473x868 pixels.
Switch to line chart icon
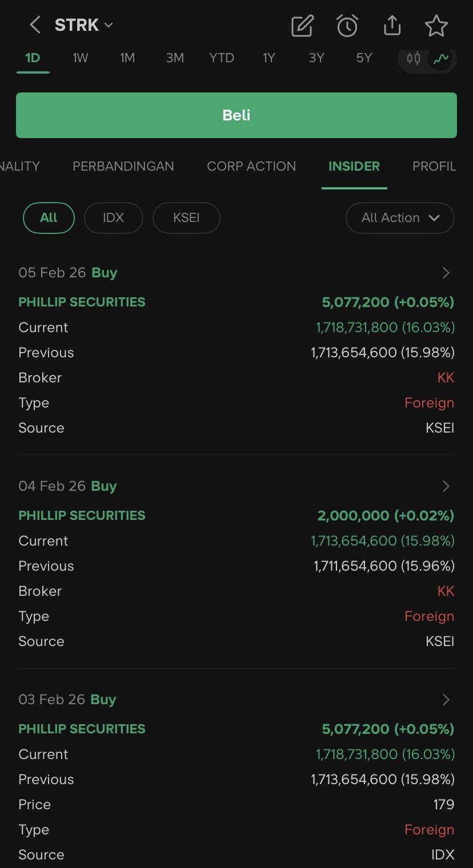tap(441, 58)
